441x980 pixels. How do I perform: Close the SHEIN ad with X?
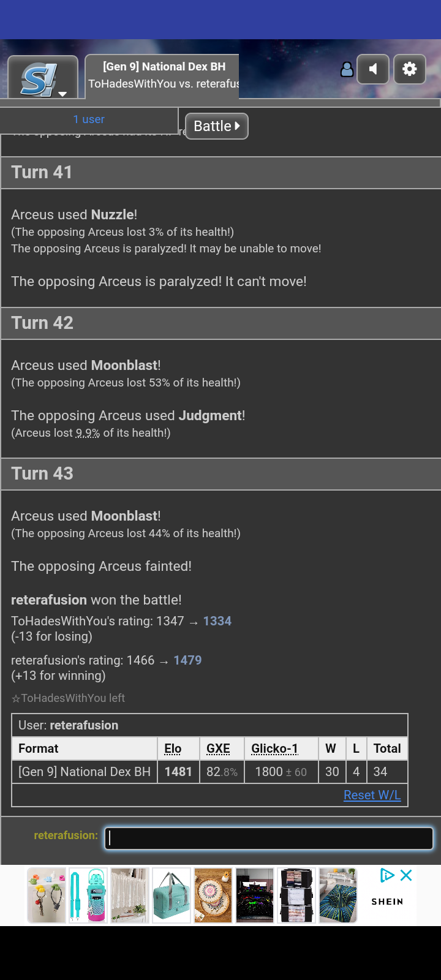point(406,875)
